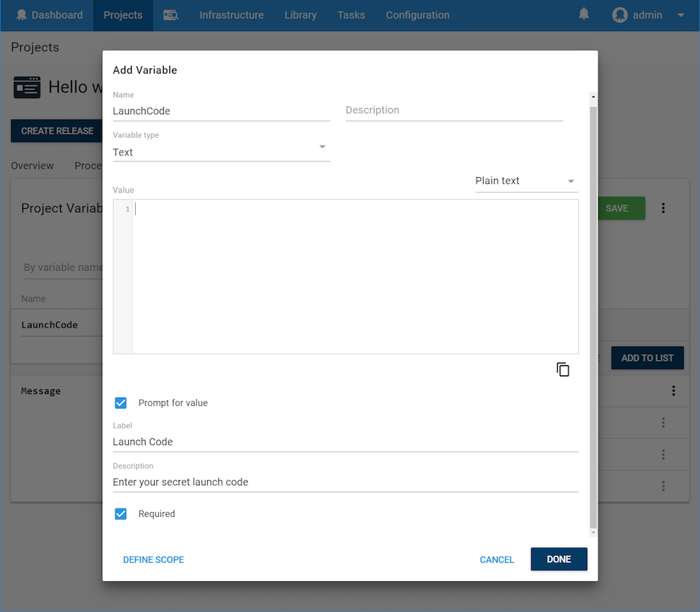The height and width of the screenshot is (612, 700).
Task: Click the scrollbar up arrow in dialog
Action: pyautogui.click(x=594, y=97)
